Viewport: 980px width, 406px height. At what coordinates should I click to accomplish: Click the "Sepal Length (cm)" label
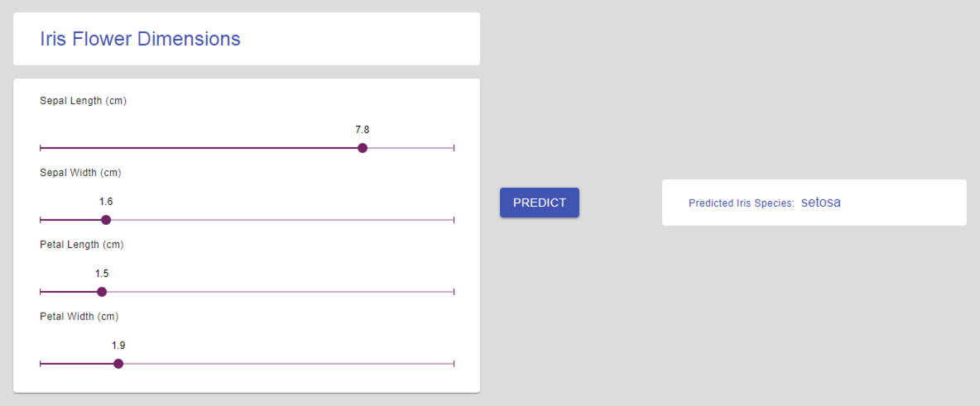(x=83, y=101)
